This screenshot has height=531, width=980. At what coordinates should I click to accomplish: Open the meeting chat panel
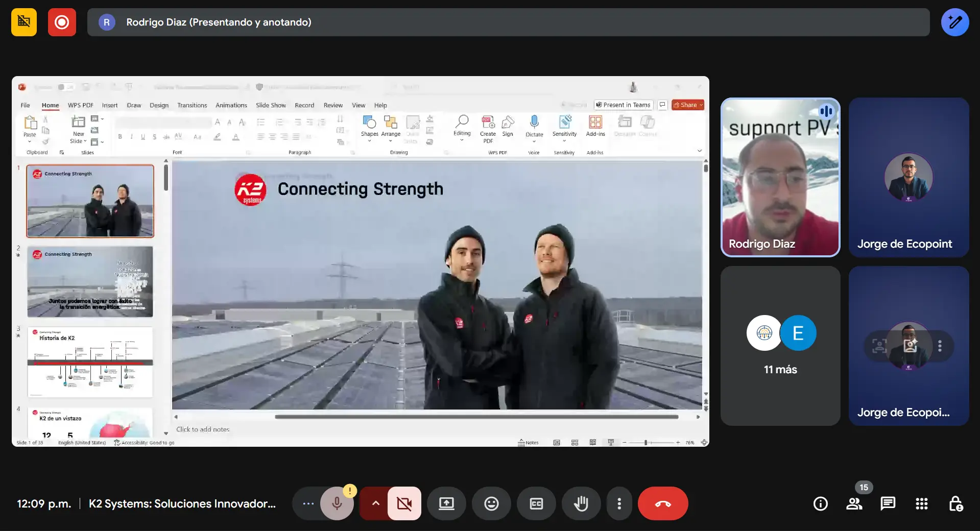tap(888, 504)
